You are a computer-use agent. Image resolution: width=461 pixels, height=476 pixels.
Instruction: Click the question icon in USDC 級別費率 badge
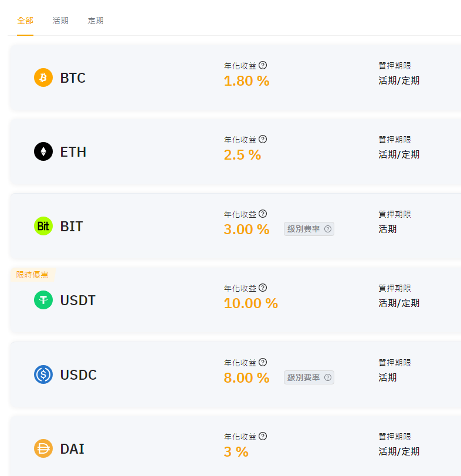click(x=328, y=377)
